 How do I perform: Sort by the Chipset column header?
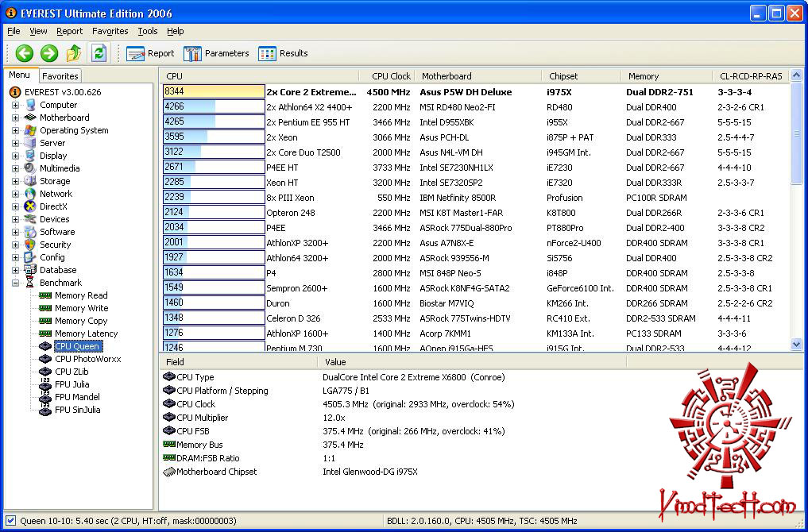pyautogui.click(x=582, y=76)
